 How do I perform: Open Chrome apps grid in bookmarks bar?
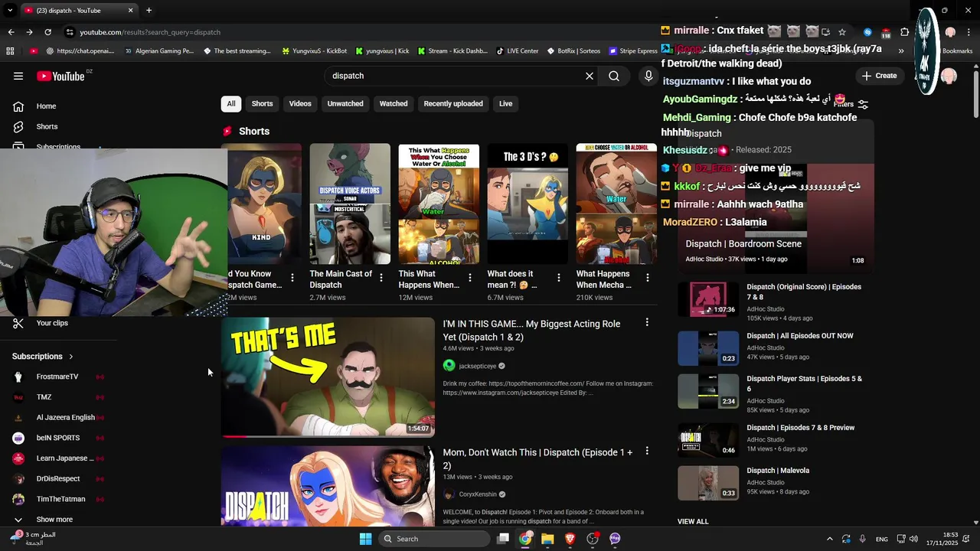coord(10,51)
